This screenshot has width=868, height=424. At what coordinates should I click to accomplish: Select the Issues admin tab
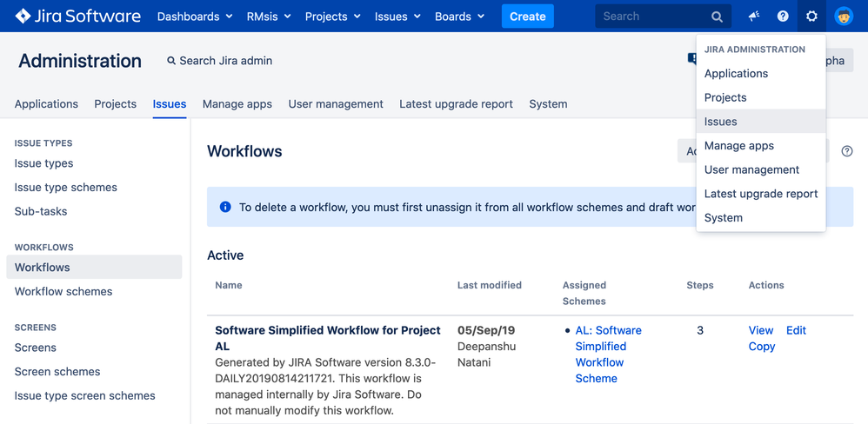[x=170, y=104]
